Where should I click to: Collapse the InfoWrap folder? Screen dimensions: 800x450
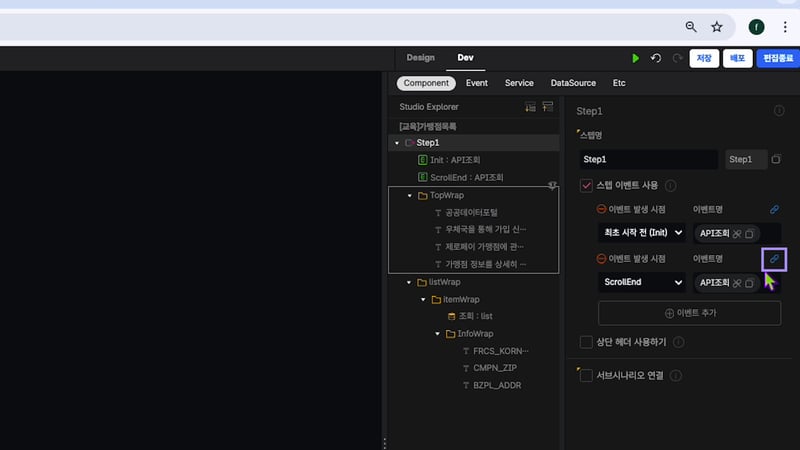tap(437, 334)
